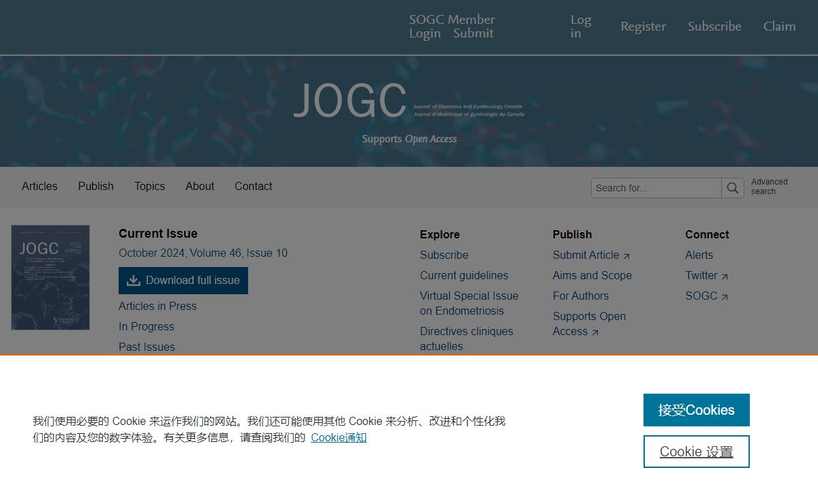Open Current guidelines link
818x504 pixels.
(x=464, y=275)
